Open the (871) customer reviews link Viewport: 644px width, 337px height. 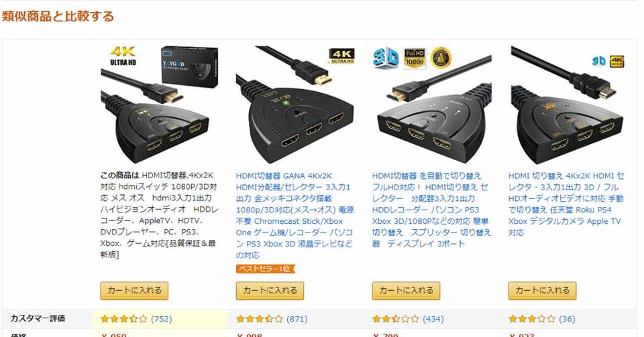coord(297,319)
